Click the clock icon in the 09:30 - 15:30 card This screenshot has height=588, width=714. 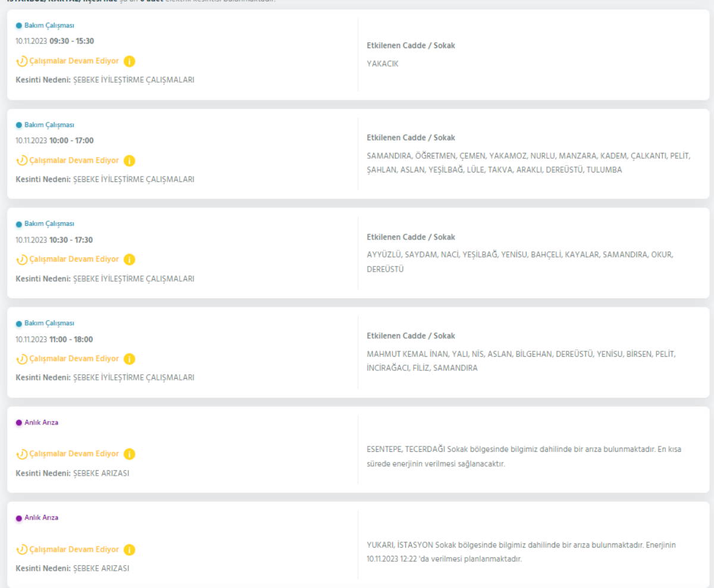pos(21,61)
